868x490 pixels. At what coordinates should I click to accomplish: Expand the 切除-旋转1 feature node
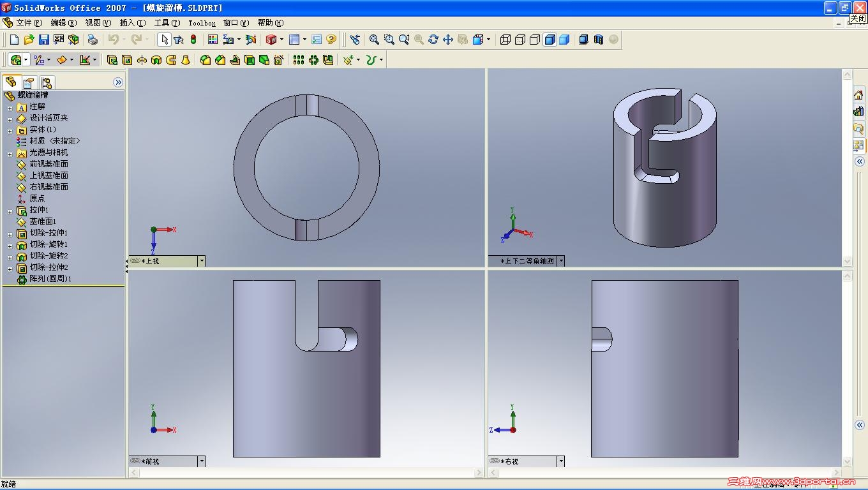pyautogui.click(x=10, y=246)
